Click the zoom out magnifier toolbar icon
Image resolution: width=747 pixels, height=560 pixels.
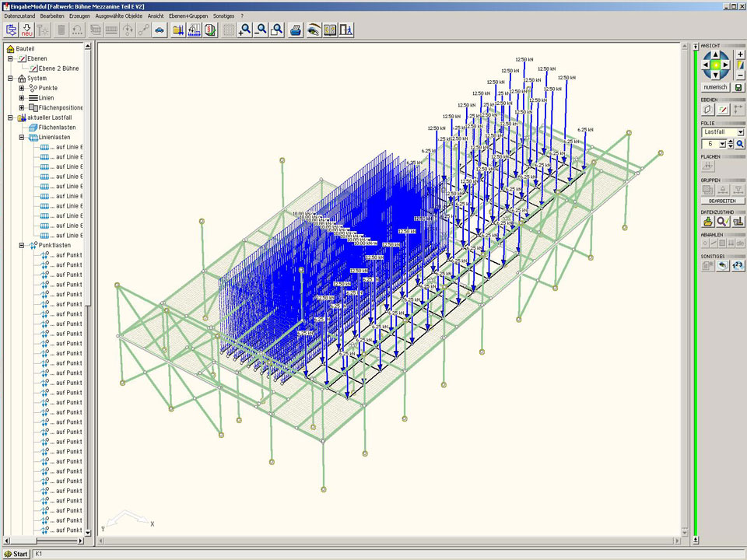pyautogui.click(x=261, y=30)
